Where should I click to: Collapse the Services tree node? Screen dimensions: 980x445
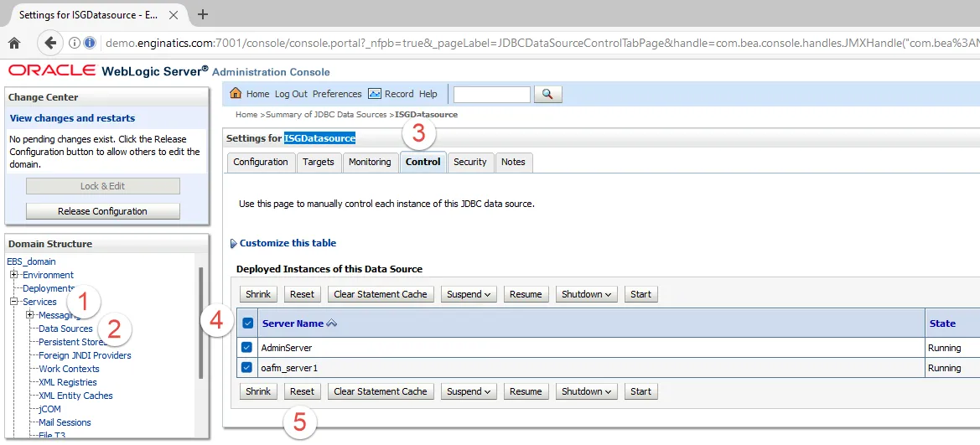[x=13, y=301]
